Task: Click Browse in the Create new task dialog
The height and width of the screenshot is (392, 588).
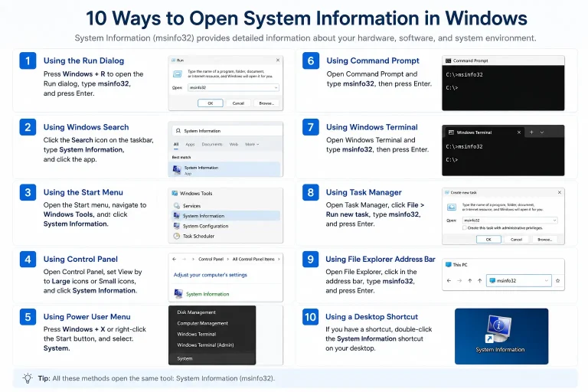Action: (544, 240)
